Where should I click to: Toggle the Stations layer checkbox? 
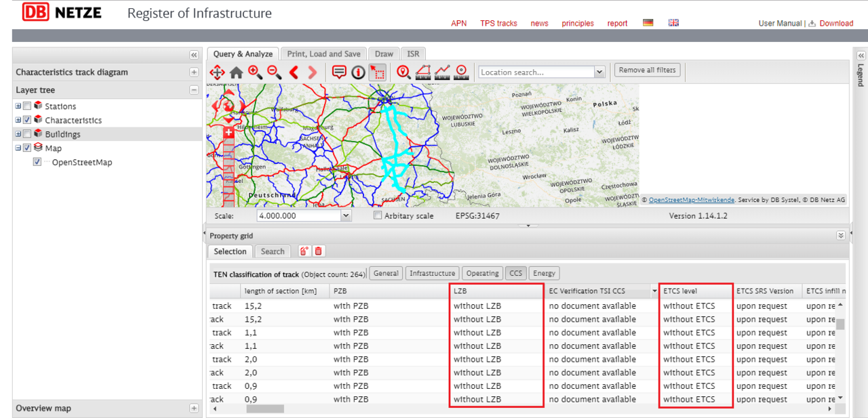point(27,106)
